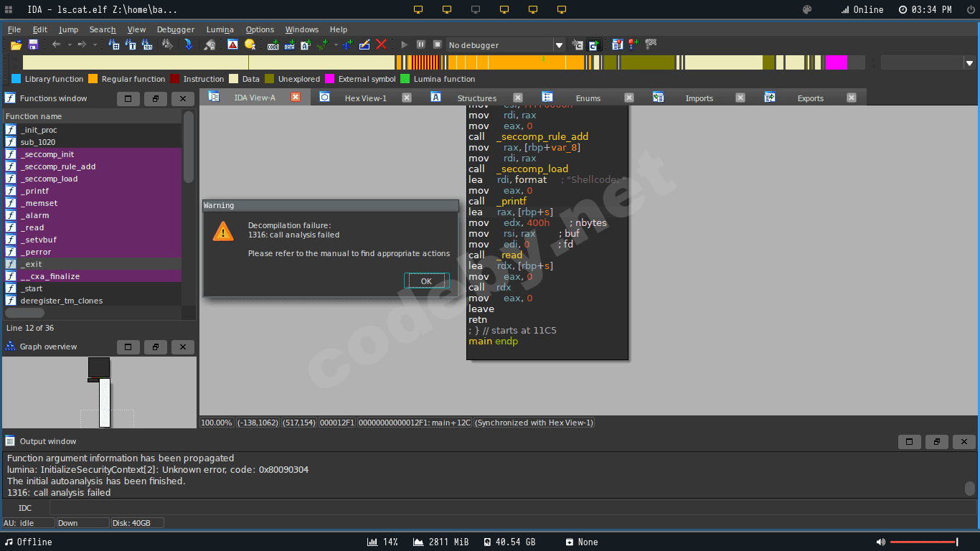Click the green-arrow pseudocode toolbar icon

(x=594, y=44)
